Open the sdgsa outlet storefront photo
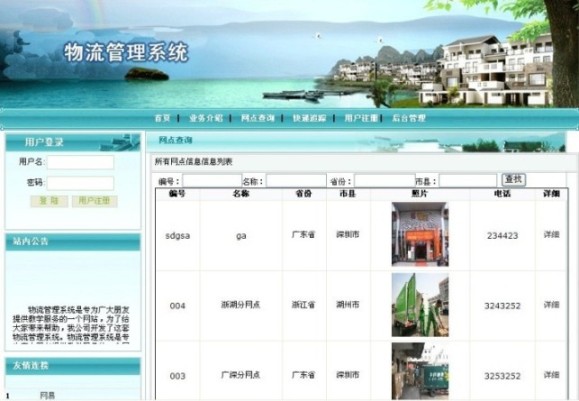Viewport: 579px width, 401px height. [x=420, y=234]
